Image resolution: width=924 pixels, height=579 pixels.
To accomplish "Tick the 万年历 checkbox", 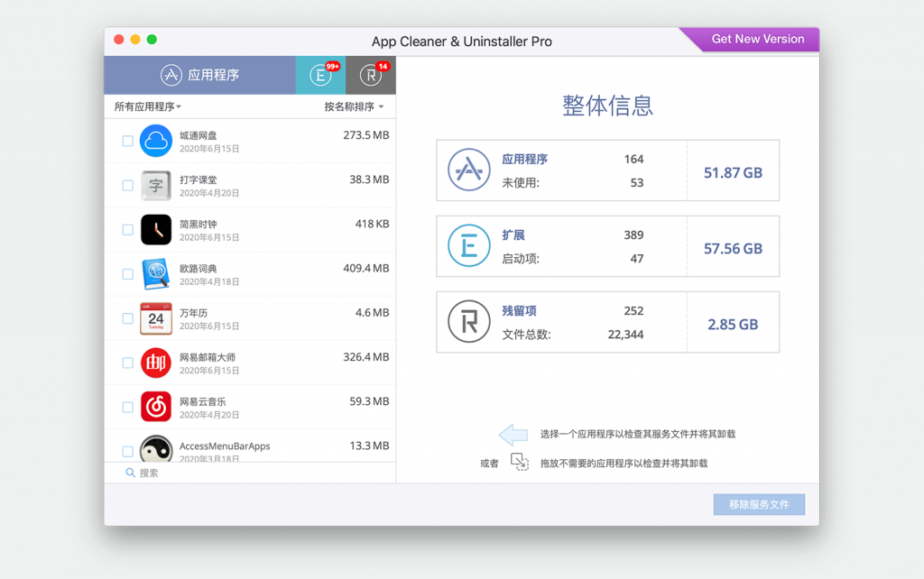I will 127,318.
